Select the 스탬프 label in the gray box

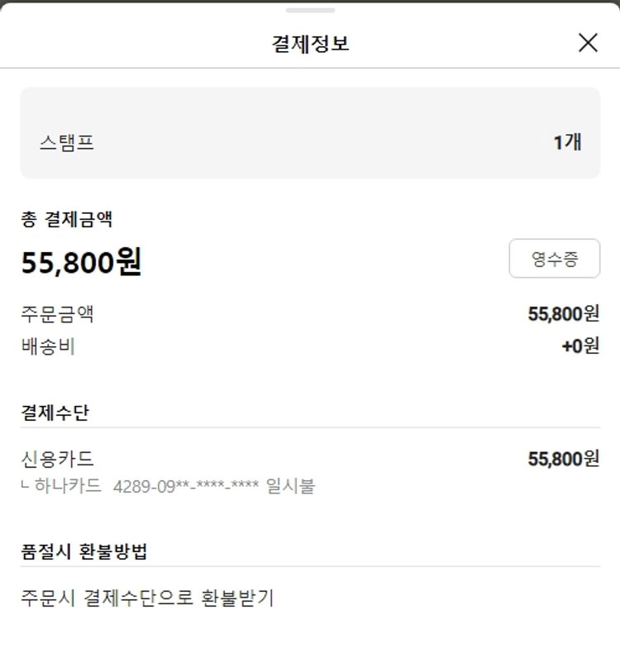point(67,142)
